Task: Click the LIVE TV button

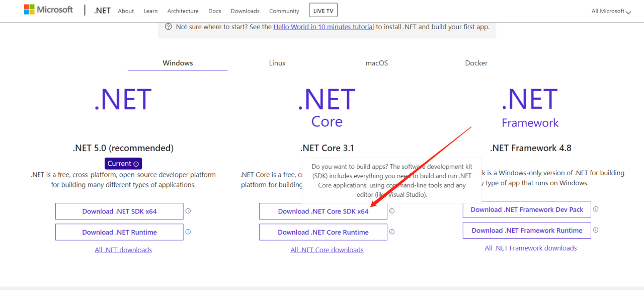Action: pyautogui.click(x=323, y=9)
